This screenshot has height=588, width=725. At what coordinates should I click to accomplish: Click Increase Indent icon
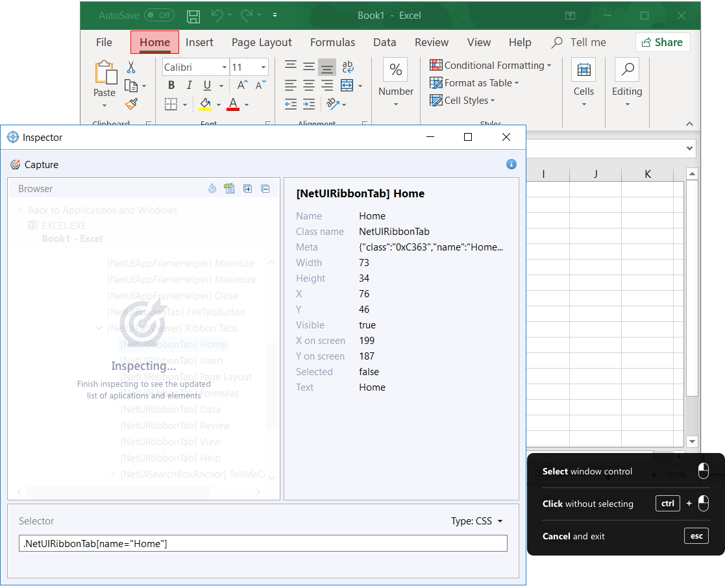309,104
